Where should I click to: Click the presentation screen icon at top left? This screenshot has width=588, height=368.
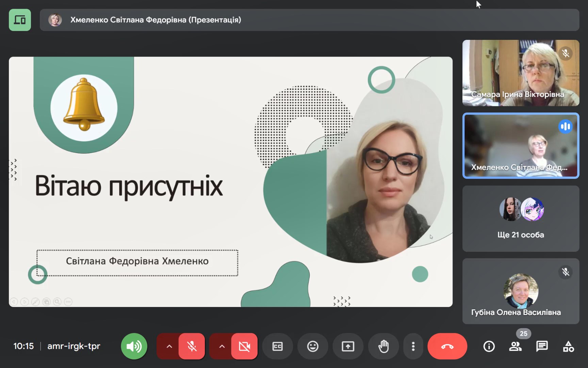click(20, 20)
